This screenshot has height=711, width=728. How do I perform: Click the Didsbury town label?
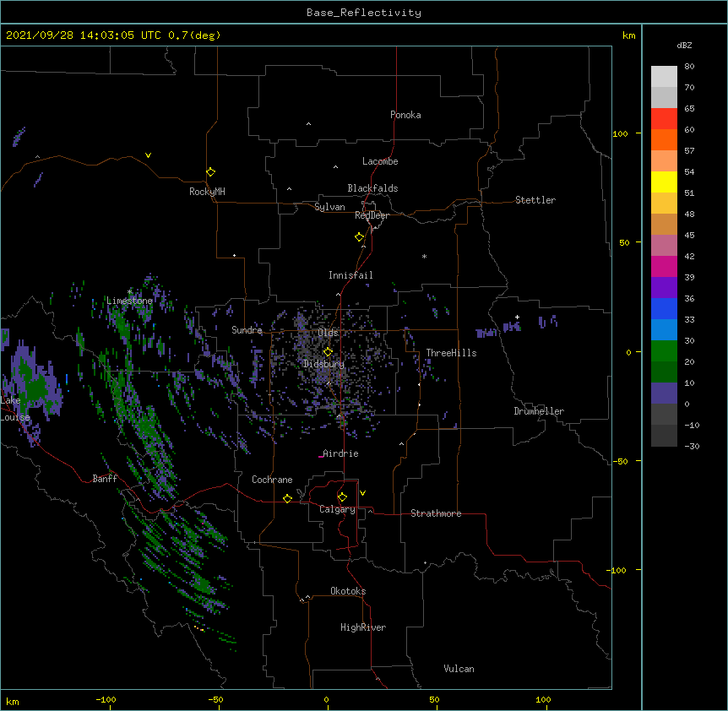coord(324,364)
